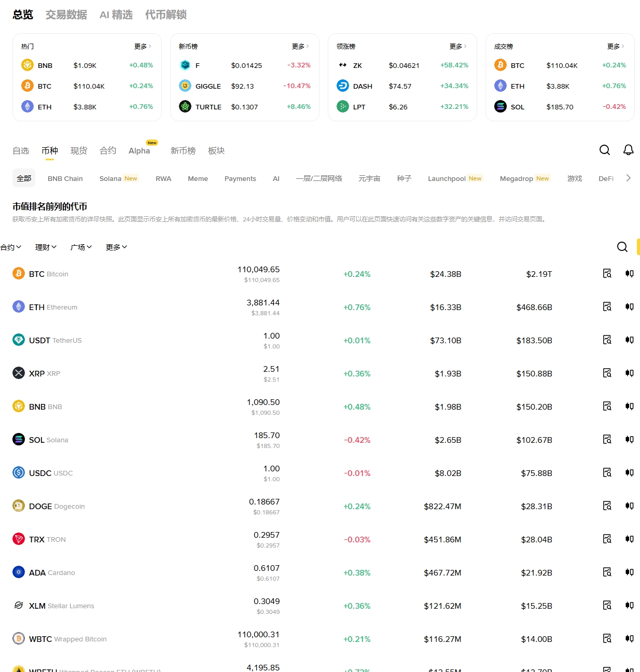Switch to the 交易数据 tab
640x672 pixels.
pyautogui.click(x=66, y=15)
